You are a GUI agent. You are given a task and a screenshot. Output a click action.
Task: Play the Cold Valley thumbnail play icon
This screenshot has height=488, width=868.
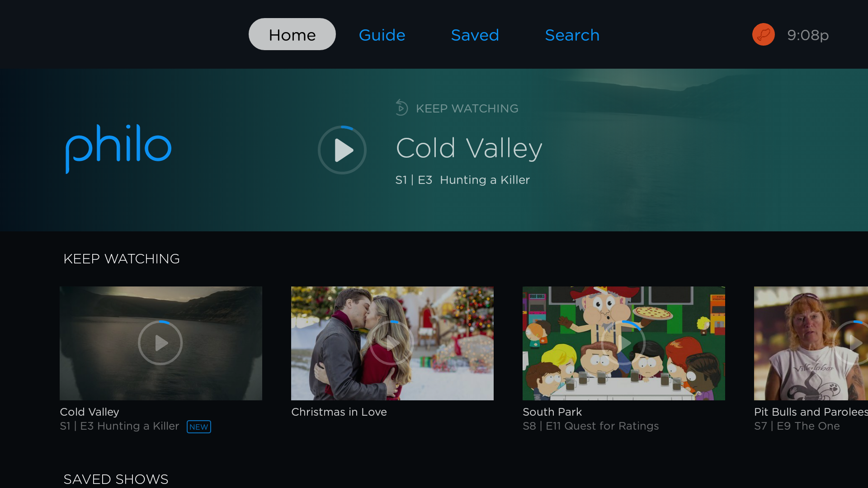click(160, 343)
